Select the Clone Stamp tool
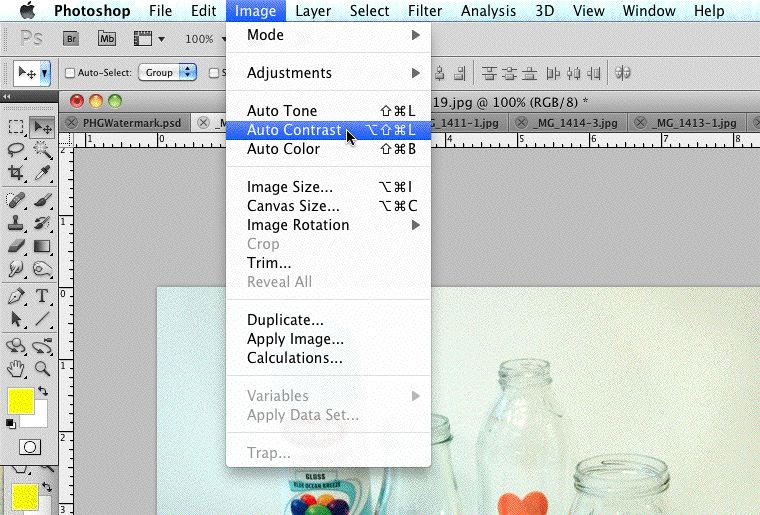760x515 pixels. click(x=16, y=223)
